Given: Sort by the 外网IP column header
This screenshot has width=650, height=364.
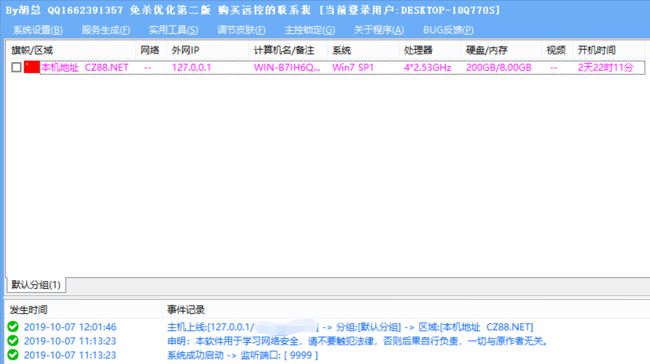Looking at the screenshot, I should click(185, 50).
